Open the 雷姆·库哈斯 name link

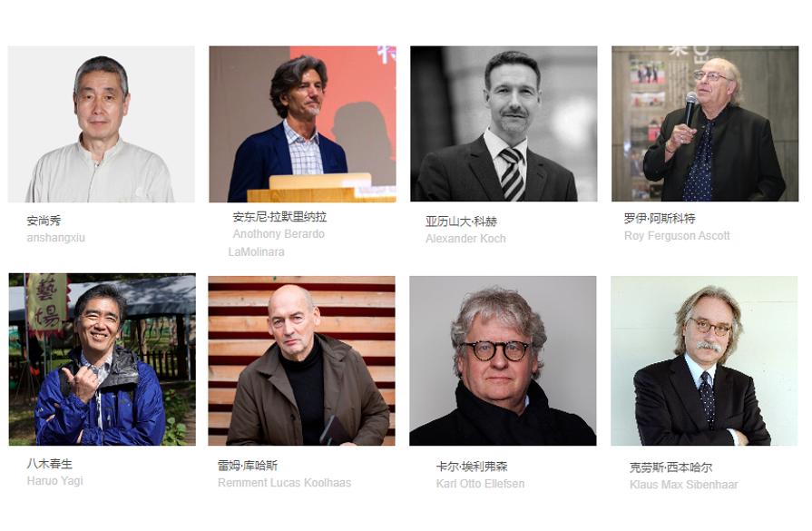(x=248, y=466)
